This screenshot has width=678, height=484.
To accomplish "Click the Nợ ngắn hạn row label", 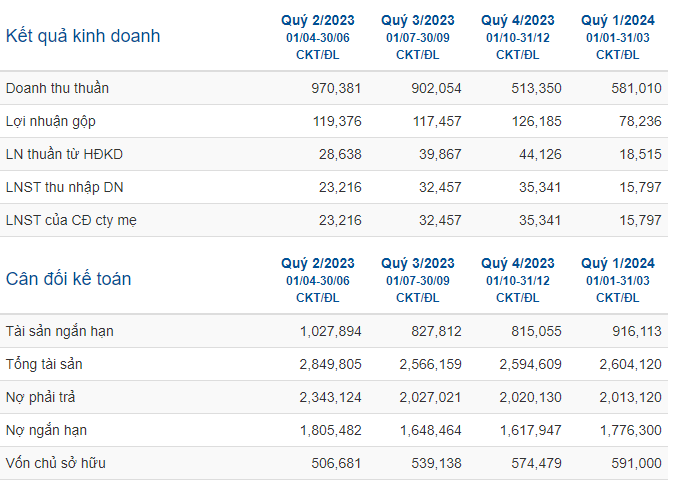I will [x=46, y=430].
